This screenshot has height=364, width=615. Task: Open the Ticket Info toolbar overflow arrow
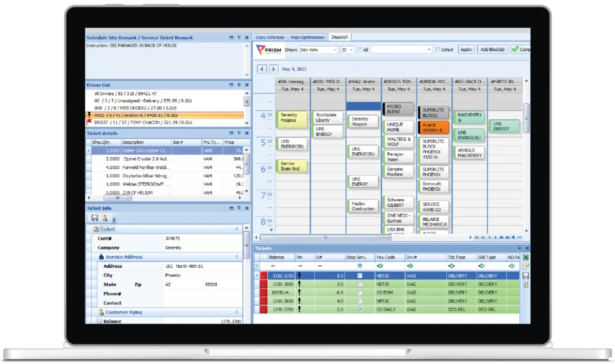pyautogui.click(x=114, y=219)
